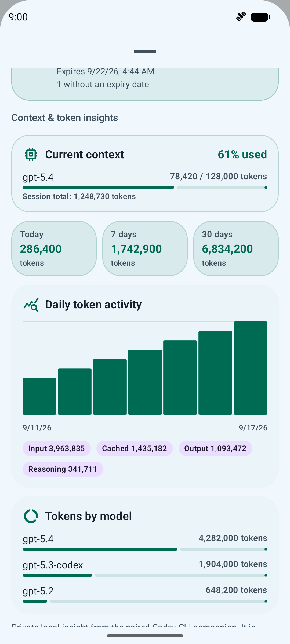The image size is (290, 644).
Task: Tap the chart search icon for Daily token activity
Action: [x=31, y=305]
